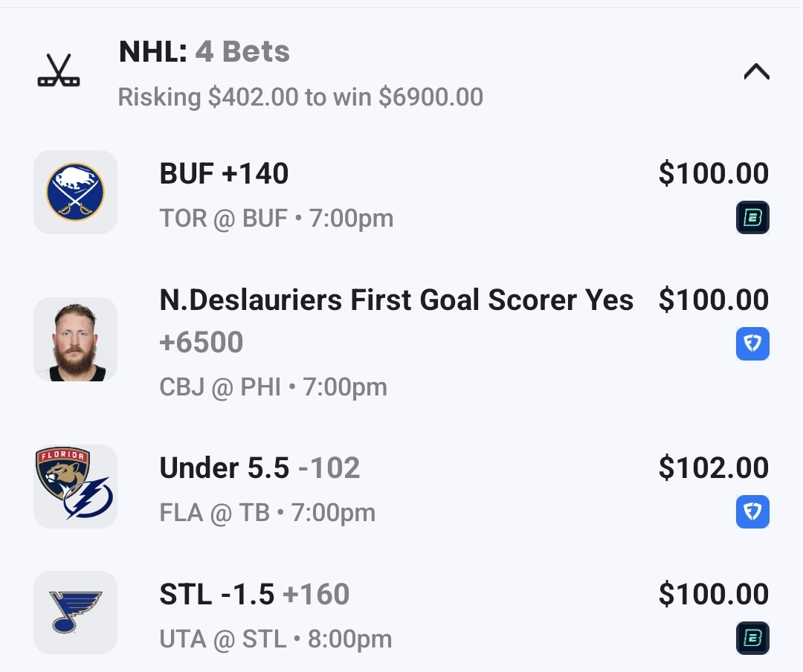Select the Under 5.5 -102 bet
The image size is (803, 672).
259,468
